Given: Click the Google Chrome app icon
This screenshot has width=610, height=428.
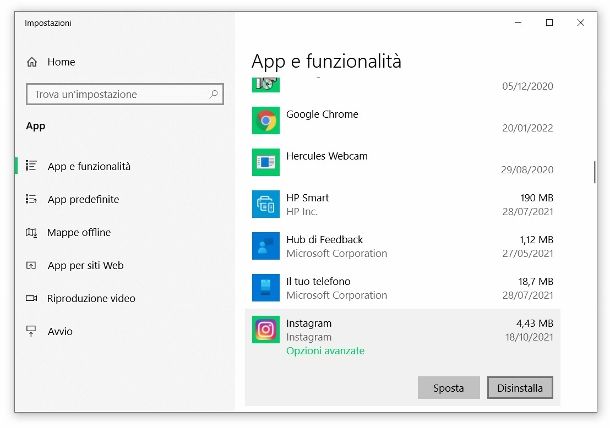Looking at the screenshot, I should (x=266, y=120).
